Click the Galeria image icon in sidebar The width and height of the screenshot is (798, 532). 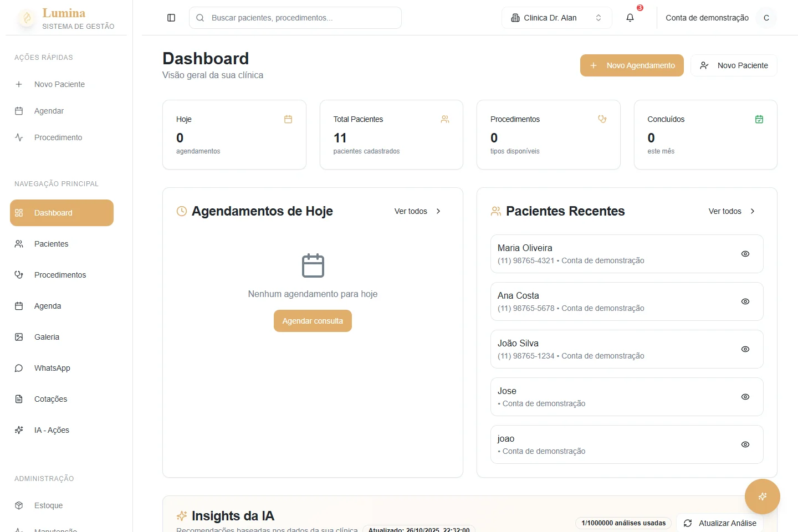pyautogui.click(x=19, y=337)
